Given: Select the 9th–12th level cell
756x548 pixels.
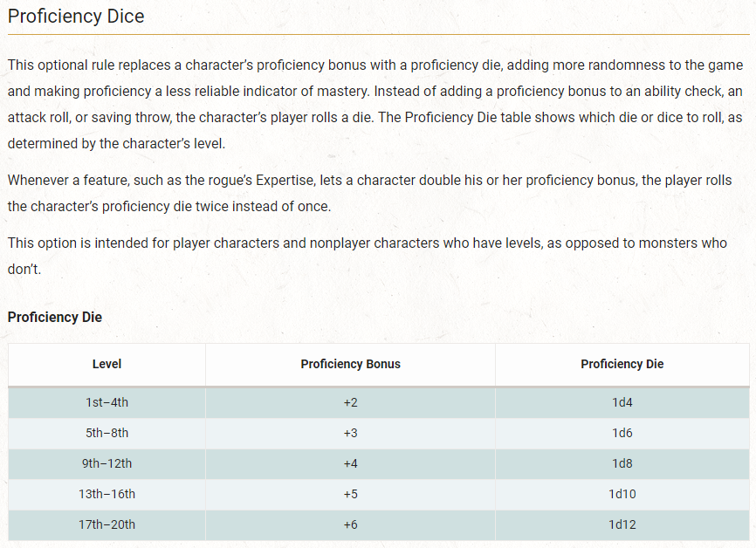Looking at the screenshot, I should click(x=107, y=463).
